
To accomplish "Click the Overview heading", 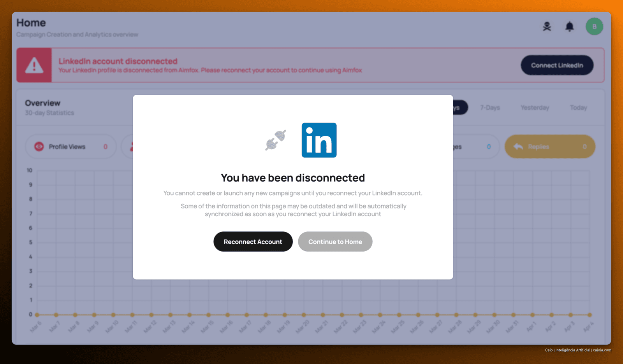I will click(43, 103).
